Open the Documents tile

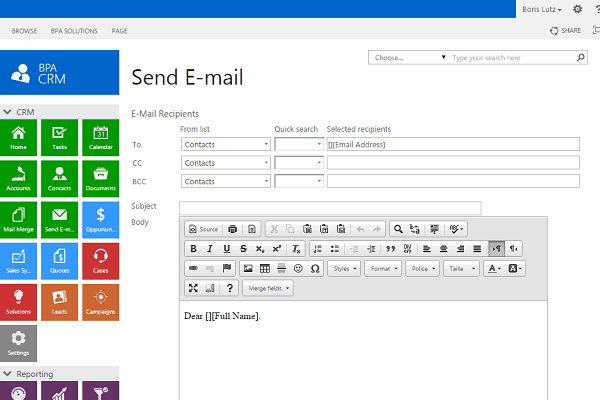[x=101, y=179]
